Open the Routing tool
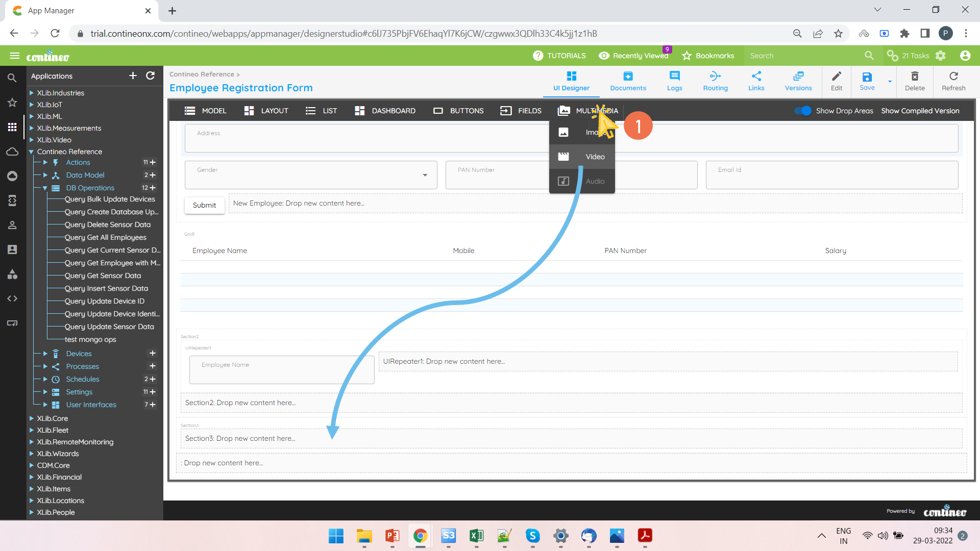 point(715,77)
